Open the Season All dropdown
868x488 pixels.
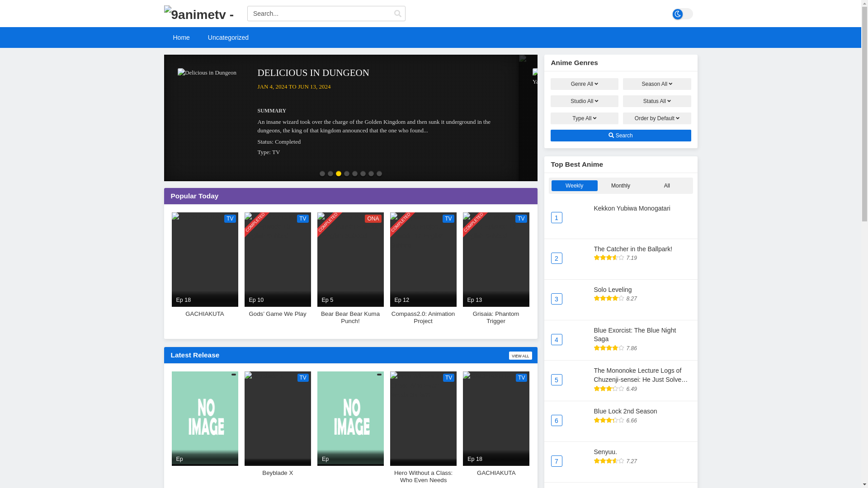coord(656,84)
